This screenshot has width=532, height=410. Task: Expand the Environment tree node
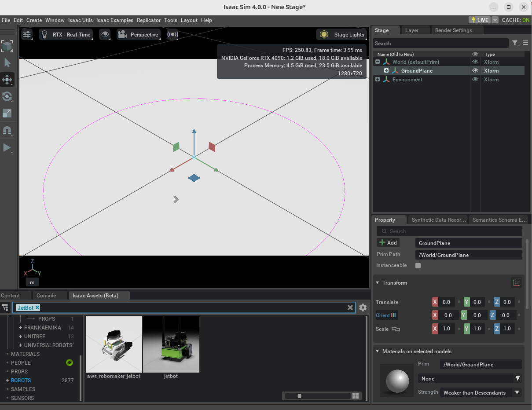tap(378, 80)
